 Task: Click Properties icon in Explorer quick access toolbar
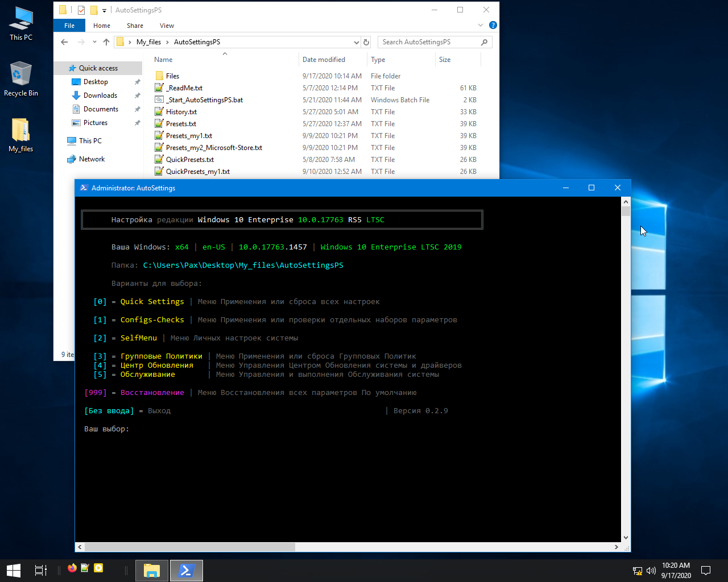coord(81,10)
